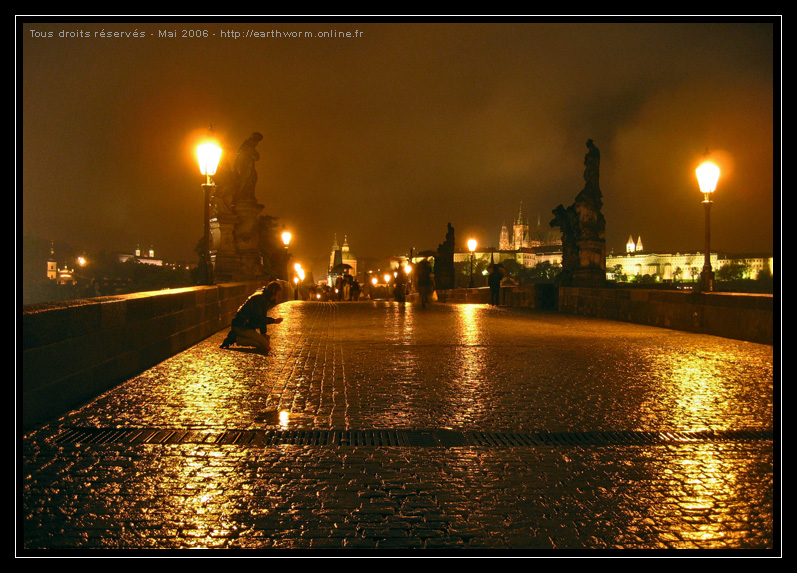Image resolution: width=797 pixels, height=573 pixels.
Task: Click the copyright text 'Tous droits réservés - Mai 2006'
Action: pos(119,34)
